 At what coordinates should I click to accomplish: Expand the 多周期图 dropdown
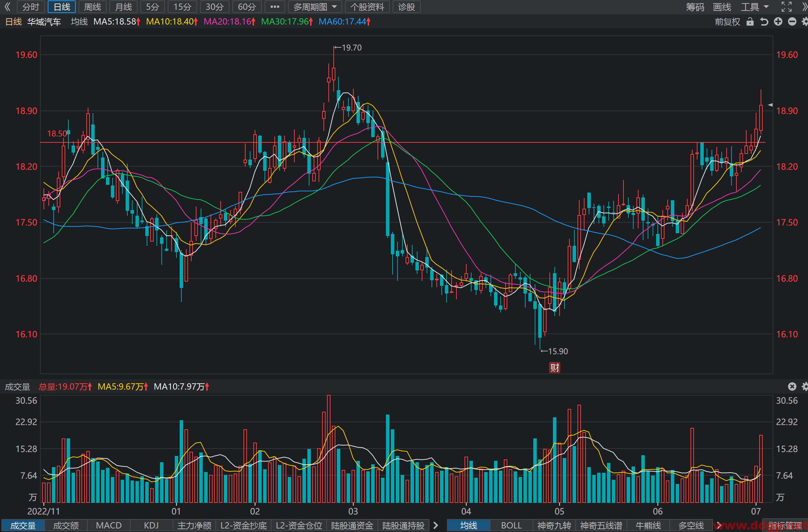(315, 7)
